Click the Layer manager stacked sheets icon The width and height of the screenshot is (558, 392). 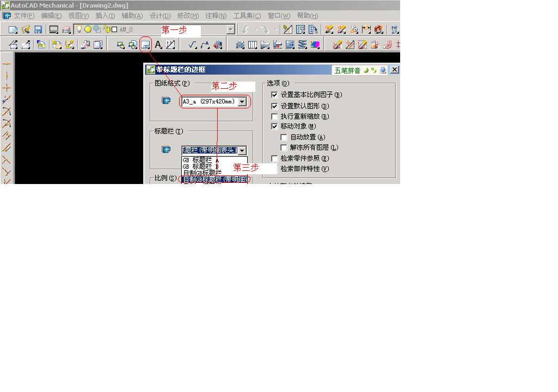[66, 30]
